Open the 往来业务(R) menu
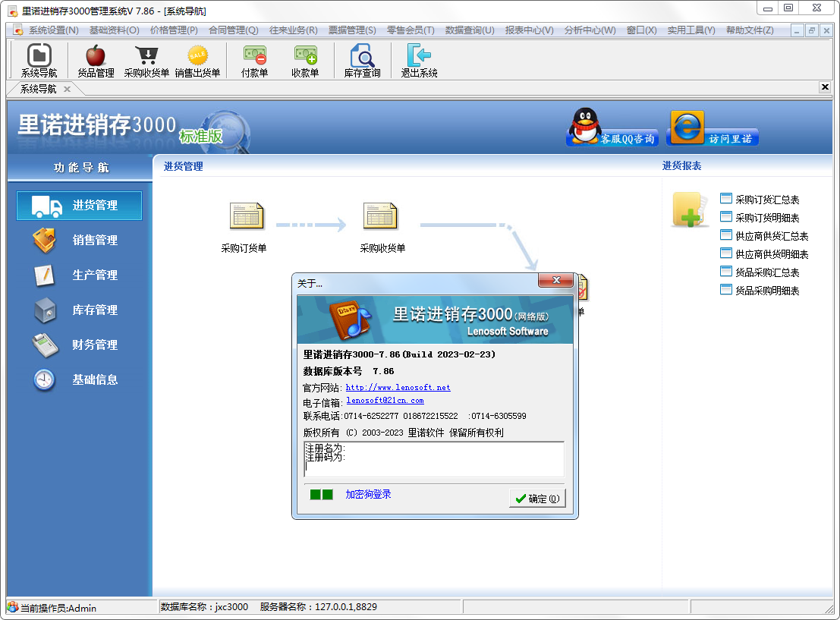Screen dimensions: 840x620 coord(293,30)
